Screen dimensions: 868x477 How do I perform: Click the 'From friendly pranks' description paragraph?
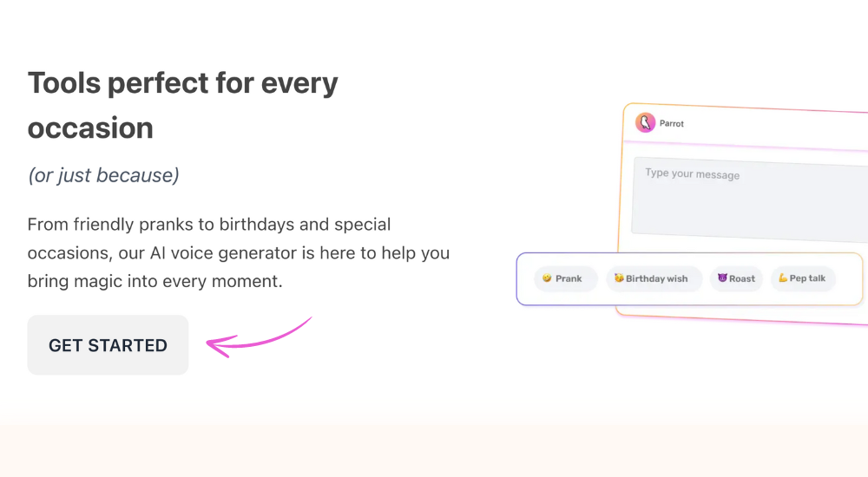[239, 252]
